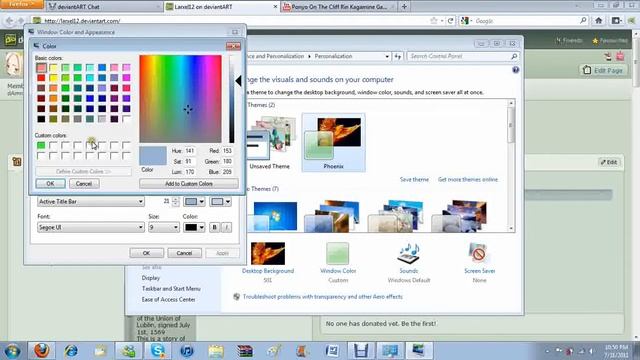Open the Color 2 dropdown in appearance dialog
This screenshot has height=360, width=640.
pyautogui.click(x=220, y=202)
